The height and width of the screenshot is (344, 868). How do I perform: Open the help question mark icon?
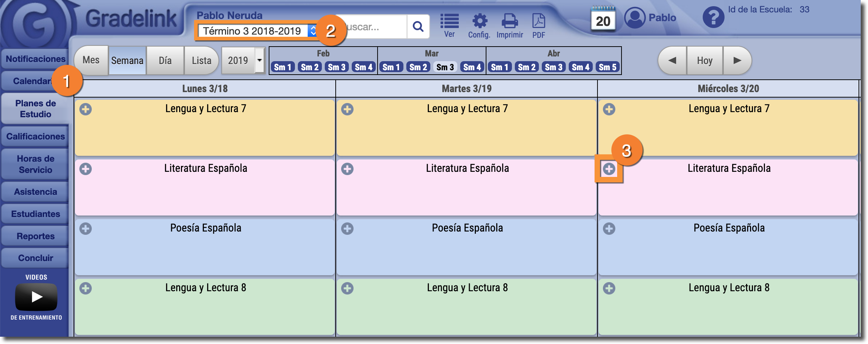[x=713, y=17]
